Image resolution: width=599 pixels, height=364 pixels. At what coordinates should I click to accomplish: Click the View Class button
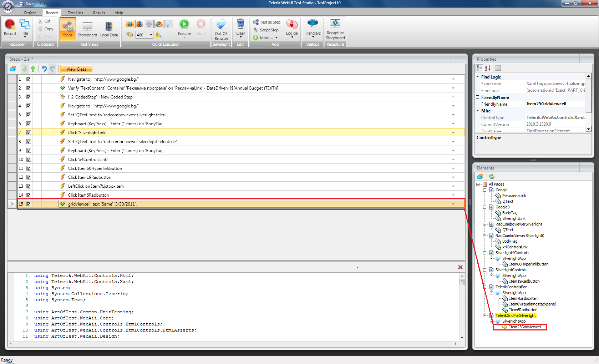[76, 69]
